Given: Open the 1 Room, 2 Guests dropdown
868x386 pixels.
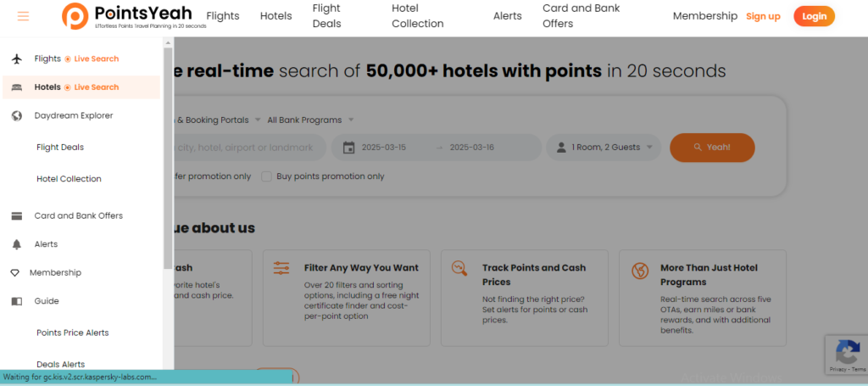Looking at the screenshot, I should click(x=604, y=148).
